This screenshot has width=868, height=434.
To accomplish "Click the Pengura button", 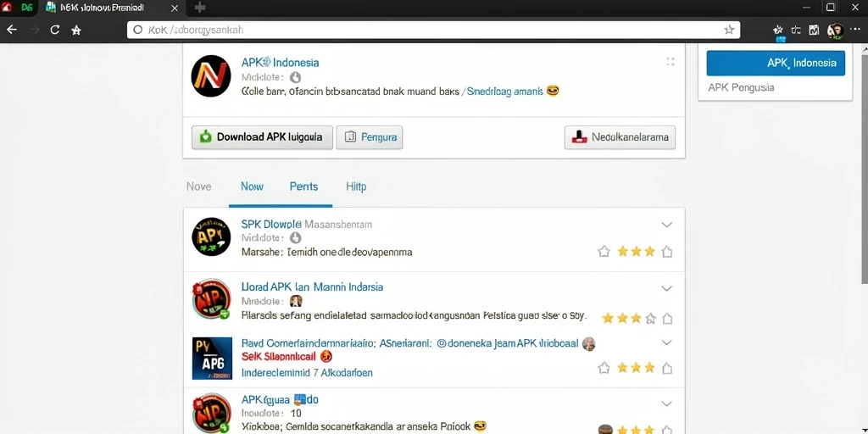I will (370, 137).
